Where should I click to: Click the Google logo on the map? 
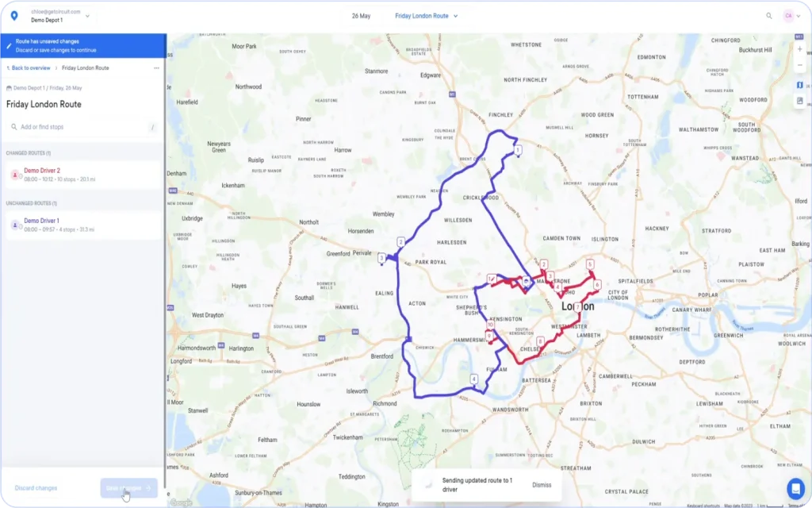click(x=181, y=502)
